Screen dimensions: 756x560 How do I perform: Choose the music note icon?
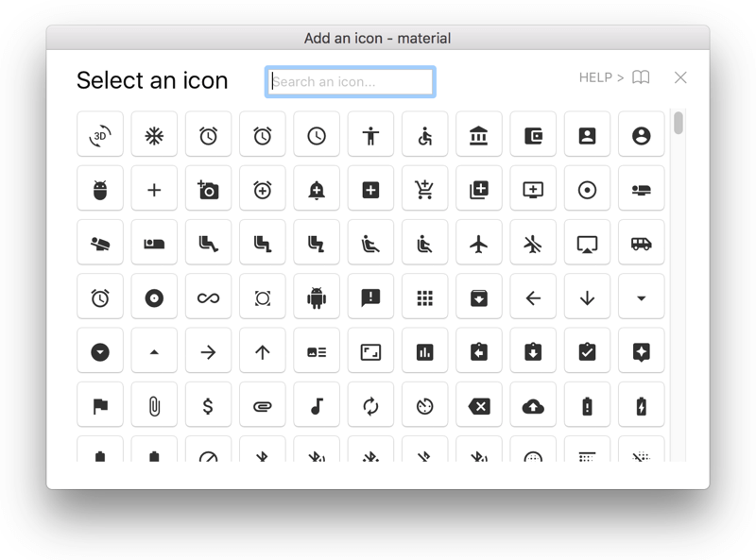(317, 405)
